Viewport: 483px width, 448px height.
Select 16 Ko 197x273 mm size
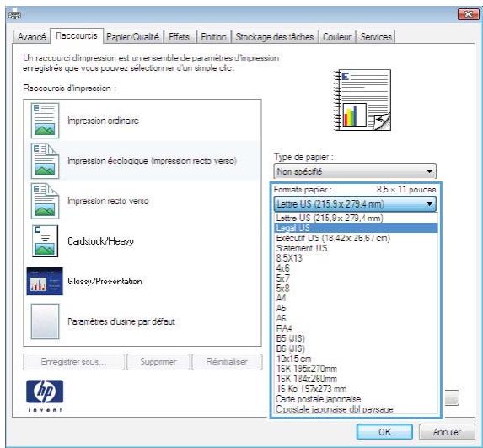click(x=356, y=389)
